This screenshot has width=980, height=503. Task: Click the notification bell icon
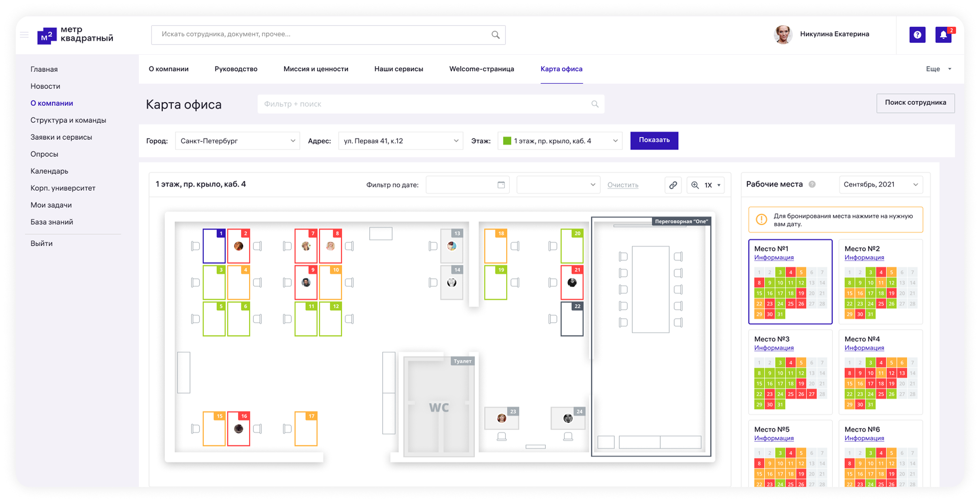click(x=943, y=35)
